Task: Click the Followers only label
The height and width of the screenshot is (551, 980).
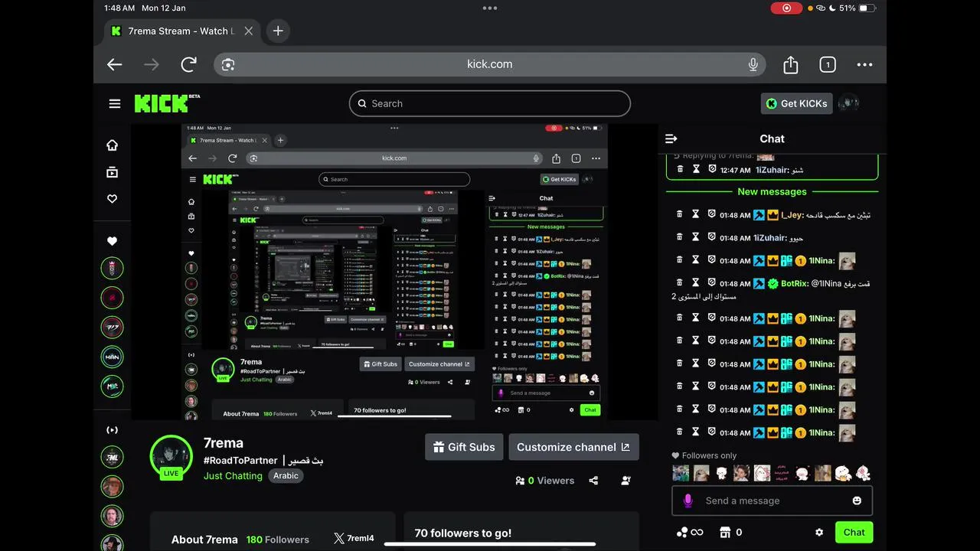Action: click(709, 455)
